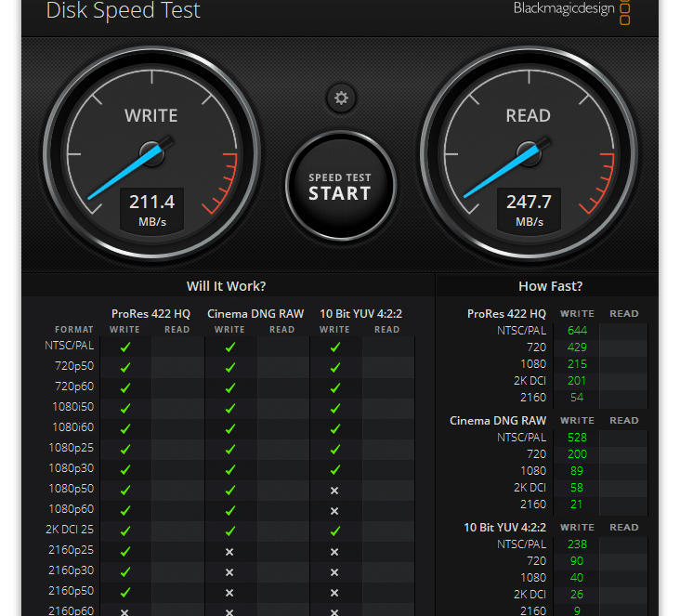Click the FORMAT column label
680x616 pixels.
point(74,330)
